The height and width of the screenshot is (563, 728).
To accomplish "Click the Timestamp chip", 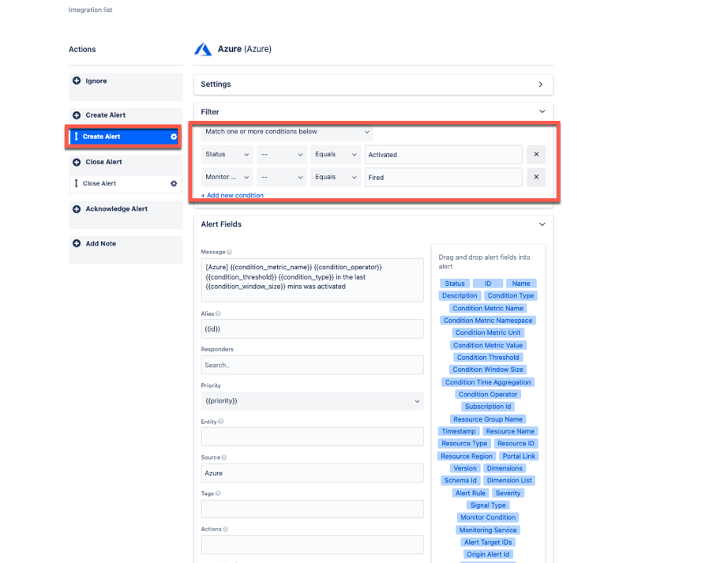I will (x=459, y=431).
